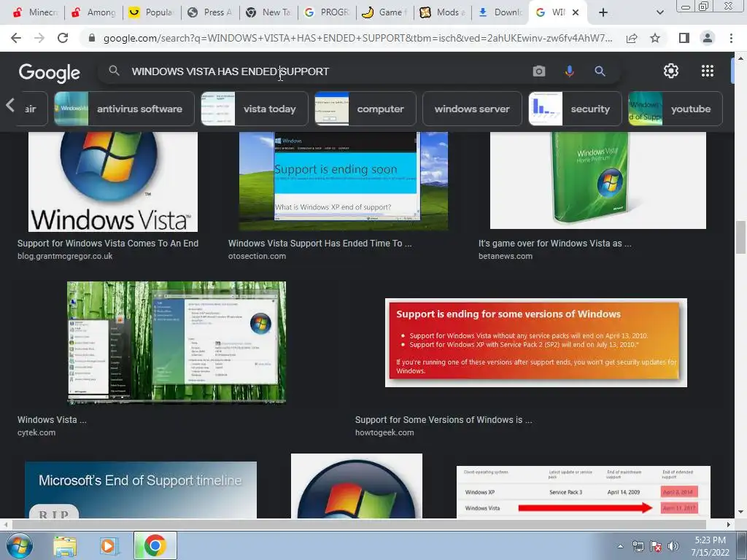The image size is (747, 560).
Task: Start voice search with the microphone
Action: coord(569,71)
